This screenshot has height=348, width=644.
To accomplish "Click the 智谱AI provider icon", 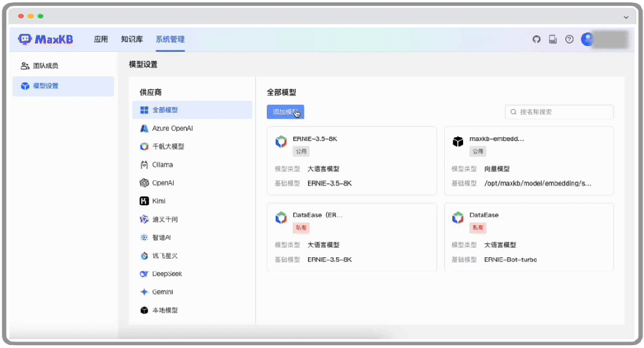I will [x=144, y=238].
